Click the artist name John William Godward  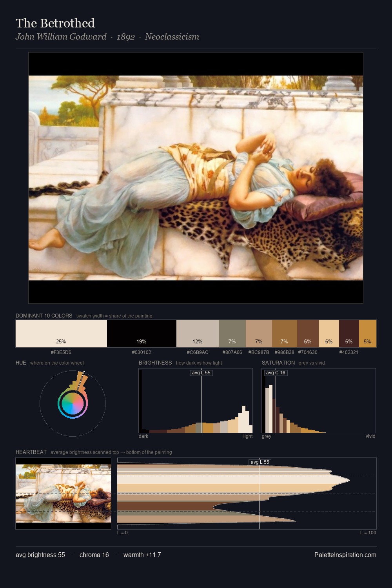pyautogui.click(x=61, y=37)
